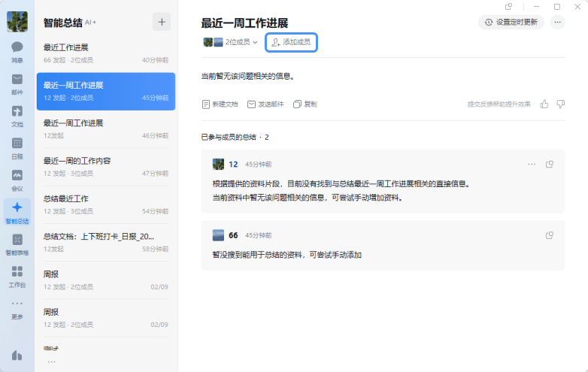Image resolution: width=588 pixels, height=372 pixels.
Task: Open the 总结最近工作 summary item
Action: coord(106,205)
